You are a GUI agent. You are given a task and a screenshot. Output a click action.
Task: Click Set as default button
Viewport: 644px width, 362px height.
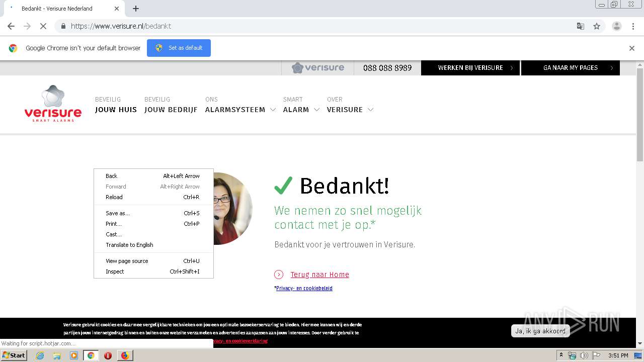[179, 48]
